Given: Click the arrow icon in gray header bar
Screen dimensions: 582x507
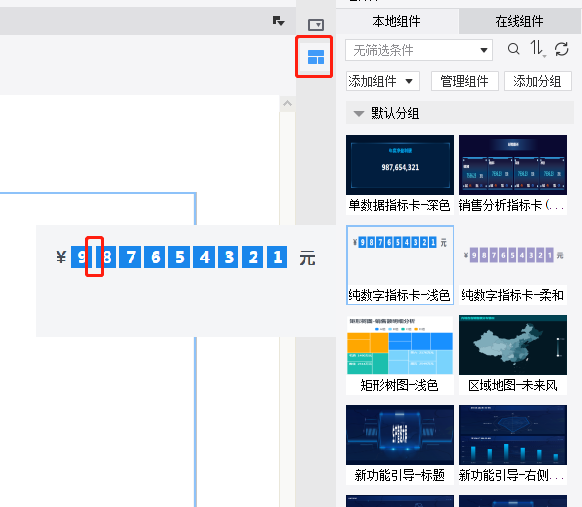Looking at the screenshot, I should [278, 21].
